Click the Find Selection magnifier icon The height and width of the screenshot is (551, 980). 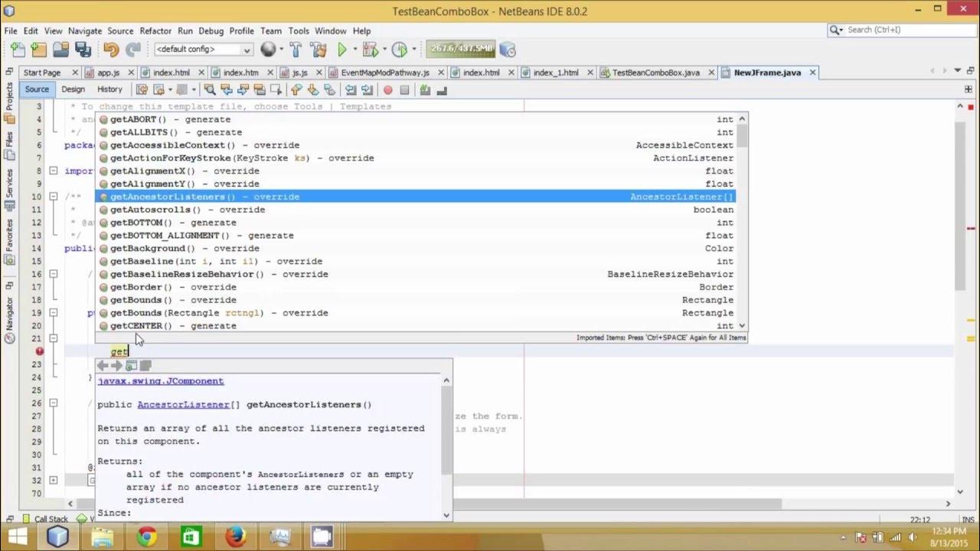pos(209,90)
